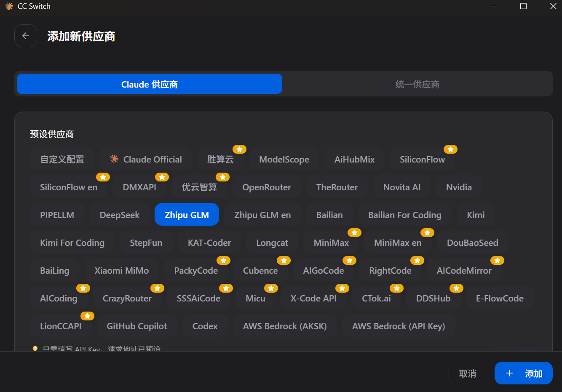This screenshot has height=392, width=562.
Task: Select the ModelScope preset
Action: click(284, 159)
